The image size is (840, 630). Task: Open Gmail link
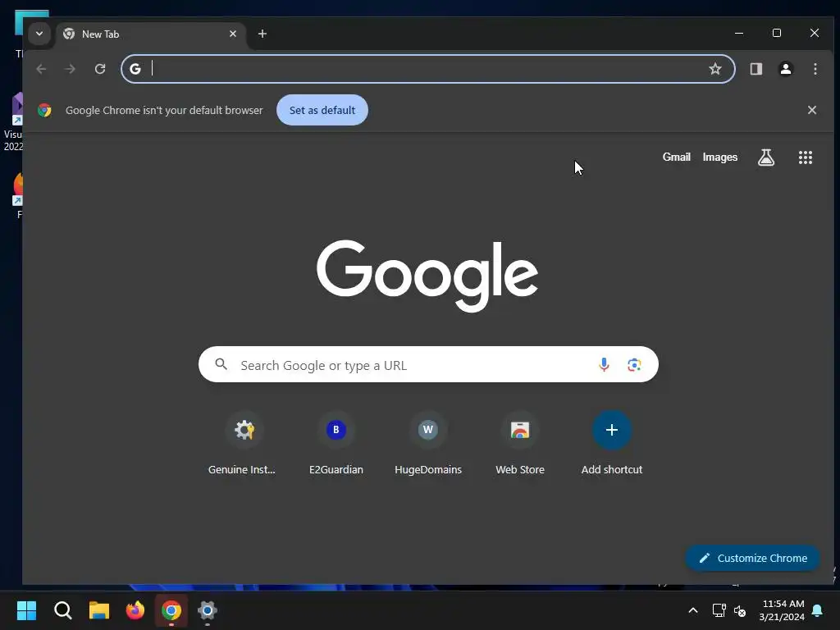pyautogui.click(x=677, y=157)
